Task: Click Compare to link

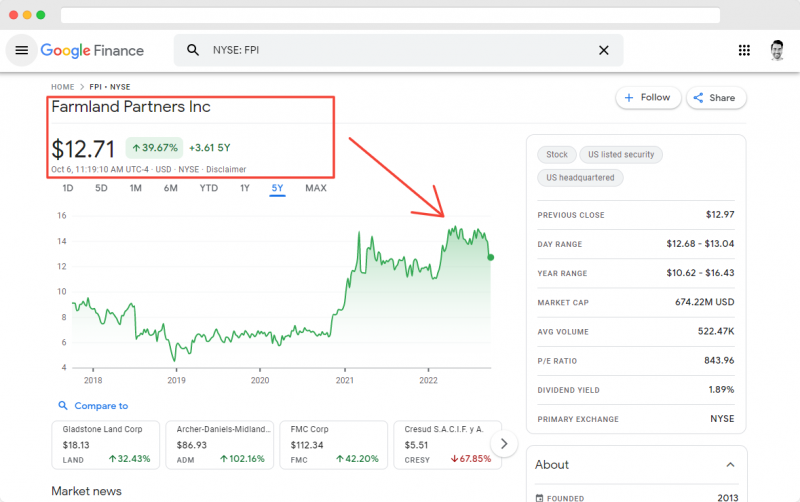Action: [x=93, y=406]
